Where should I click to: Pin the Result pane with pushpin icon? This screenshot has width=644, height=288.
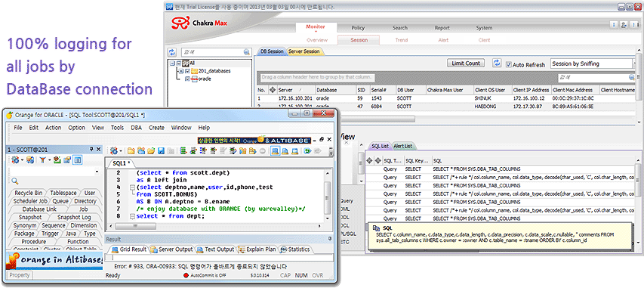tap(329, 239)
